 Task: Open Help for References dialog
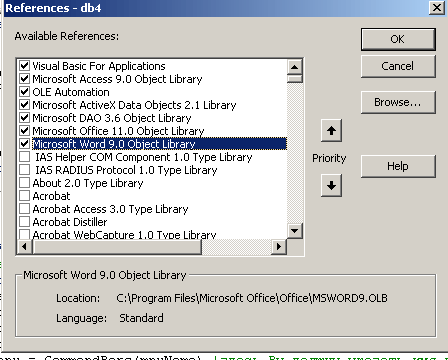(398, 166)
